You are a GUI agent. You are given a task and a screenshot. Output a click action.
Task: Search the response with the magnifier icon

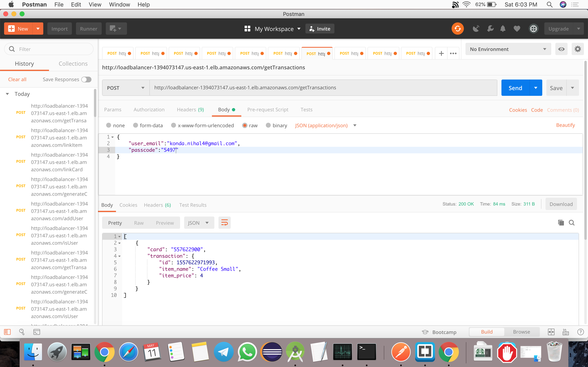coord(572,223)
